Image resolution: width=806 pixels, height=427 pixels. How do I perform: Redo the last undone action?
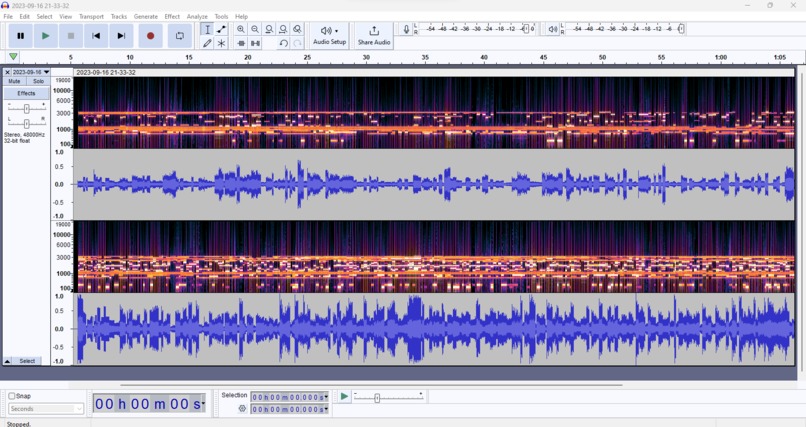pyautogui.click(x=297, y=43)
